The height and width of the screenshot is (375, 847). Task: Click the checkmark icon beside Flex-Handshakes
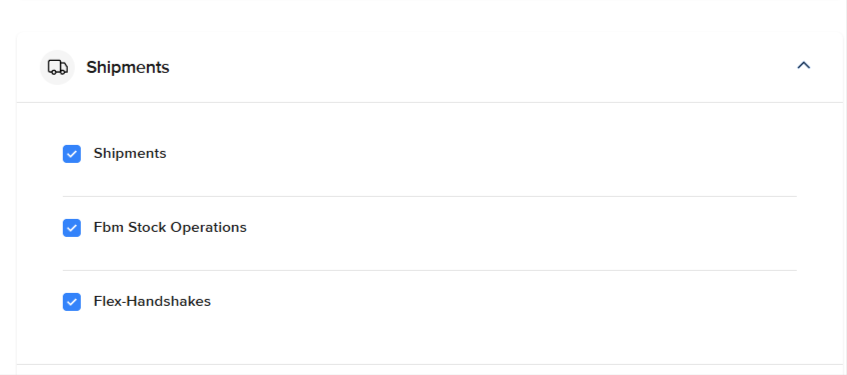point(72,302)
